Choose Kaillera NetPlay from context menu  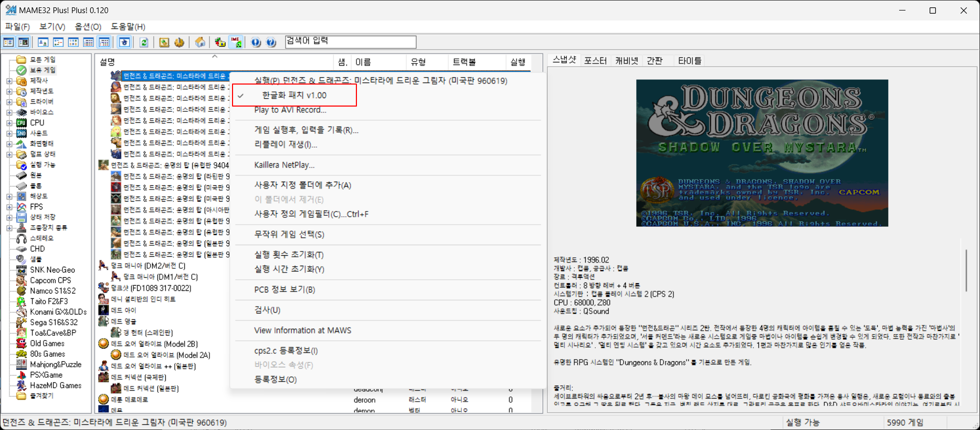tap(284, 165)
